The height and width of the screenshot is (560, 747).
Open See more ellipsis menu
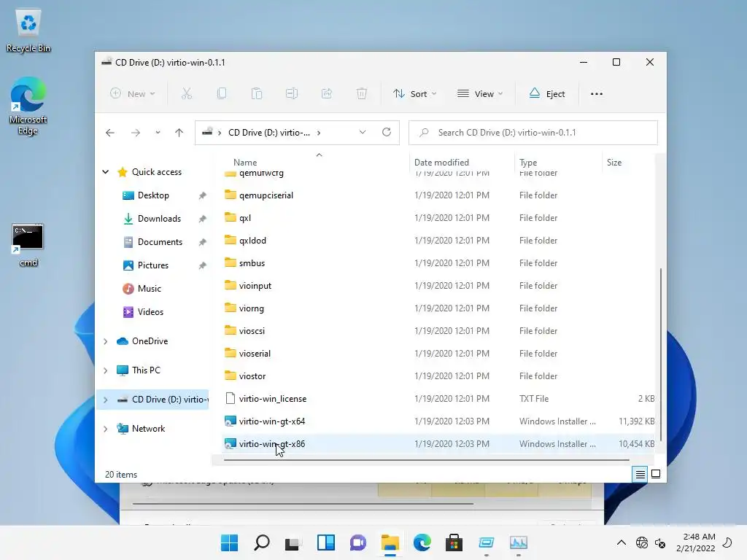pos(597,94)
